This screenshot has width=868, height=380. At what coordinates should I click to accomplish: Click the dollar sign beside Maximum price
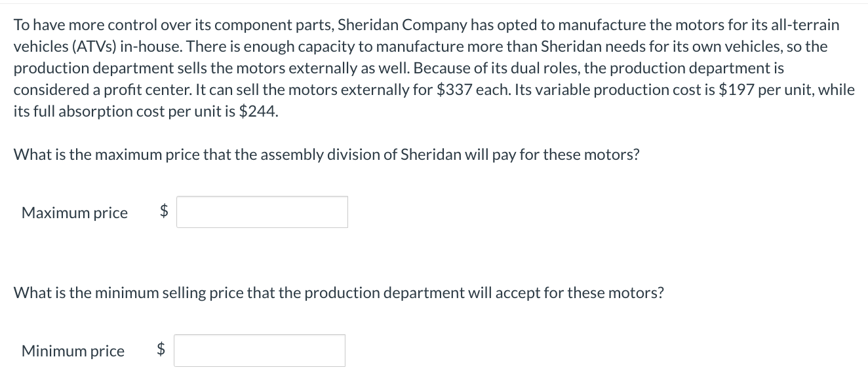165,211
